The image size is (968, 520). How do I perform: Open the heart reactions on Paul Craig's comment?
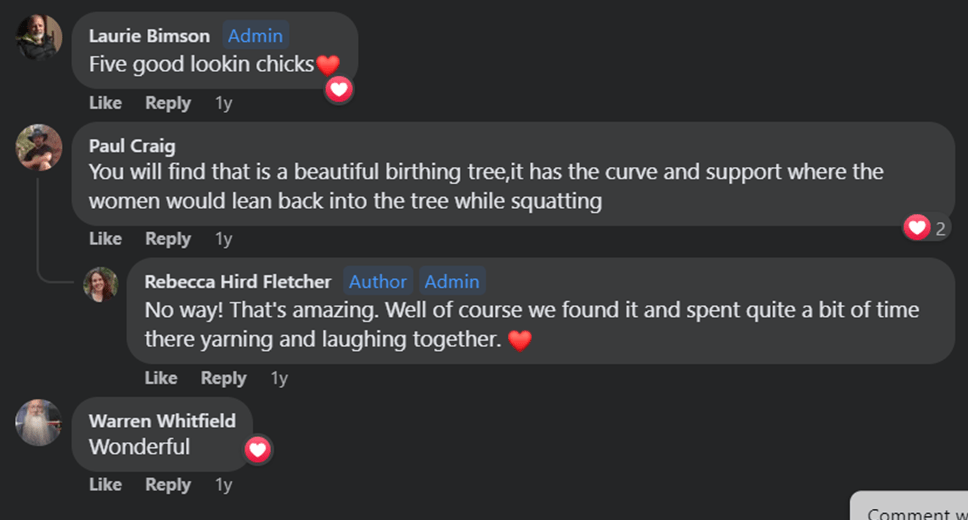coord(925,229)
